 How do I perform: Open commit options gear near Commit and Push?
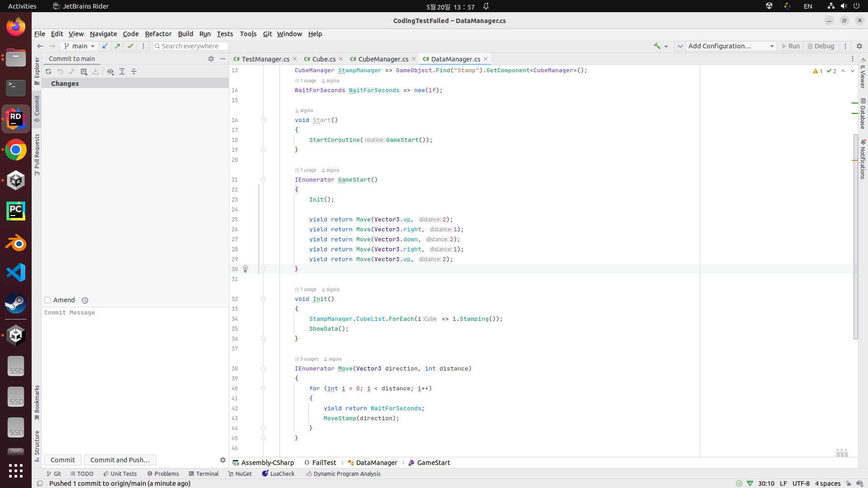[x=223, y=460]
